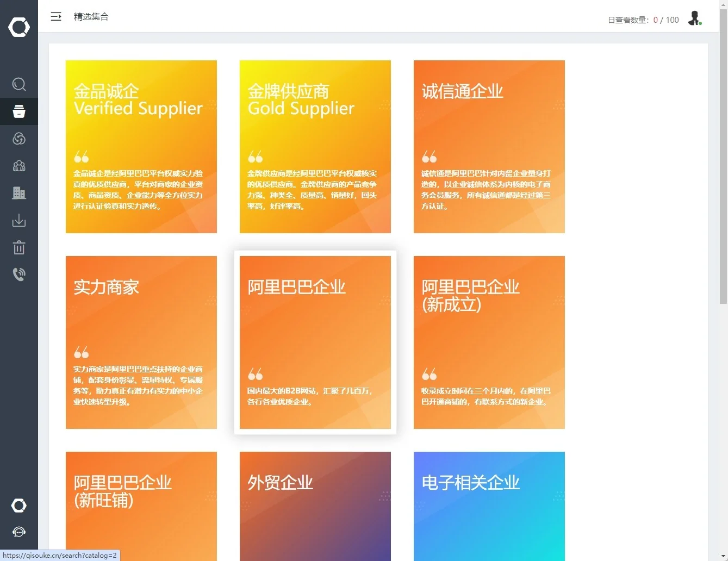Viewport: 728px width, 561px height.
Task: Open the 阿里巴巴企业(新成立) card
Action: pyautogui.click(x=489, y=342)
